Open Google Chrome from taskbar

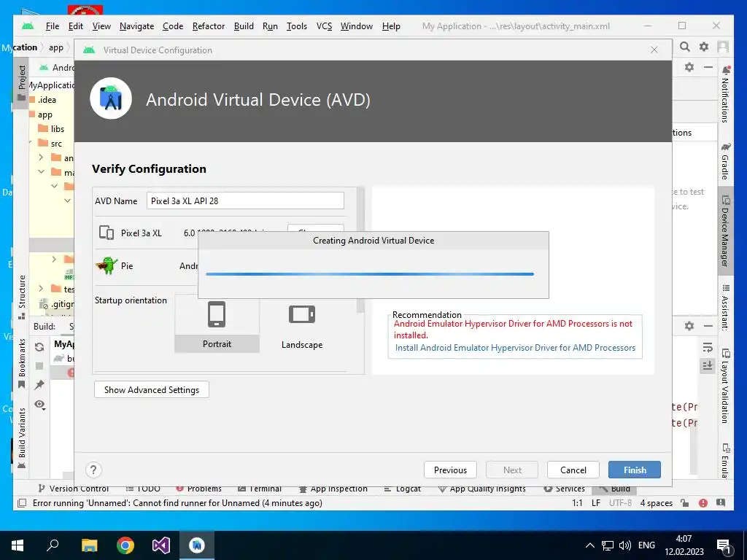pos(125,545)
